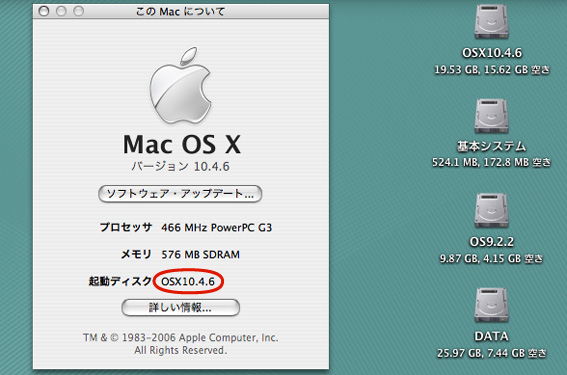This screenshot has height=375, width=567.
Task: Click the この Mac について title bar text
Action: [180, 12]
